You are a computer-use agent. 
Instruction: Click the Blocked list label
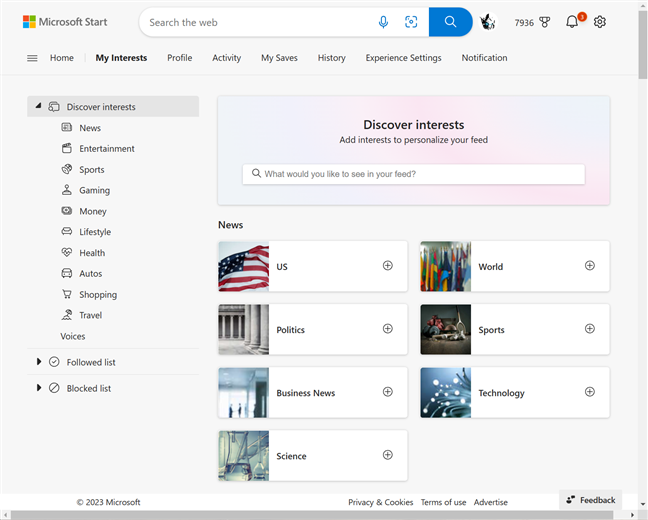(89, 389)
